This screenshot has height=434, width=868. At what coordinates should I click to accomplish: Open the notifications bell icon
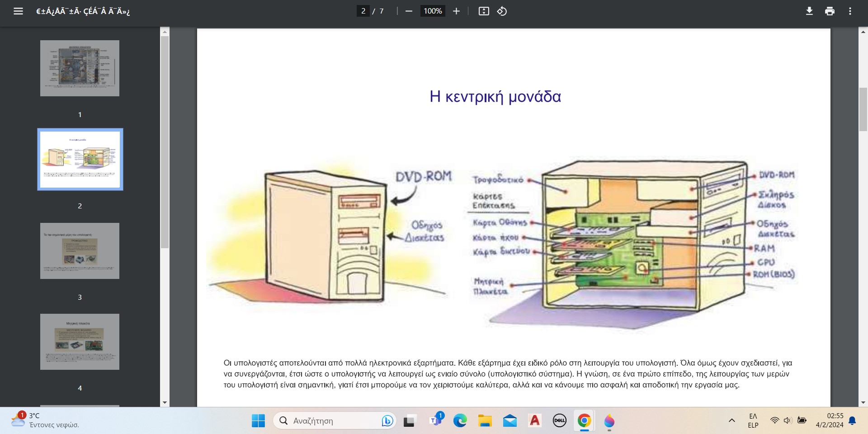pos(853,421)
